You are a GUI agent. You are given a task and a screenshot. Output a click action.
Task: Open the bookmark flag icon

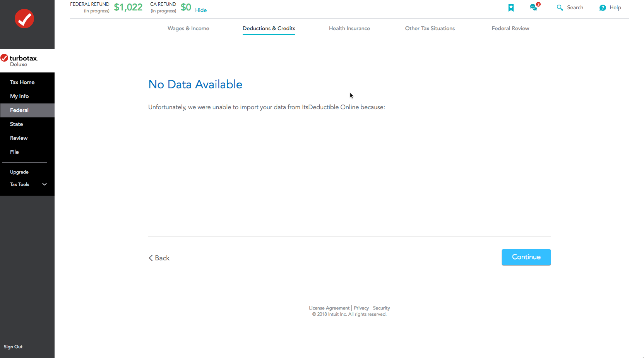(511, 8)
